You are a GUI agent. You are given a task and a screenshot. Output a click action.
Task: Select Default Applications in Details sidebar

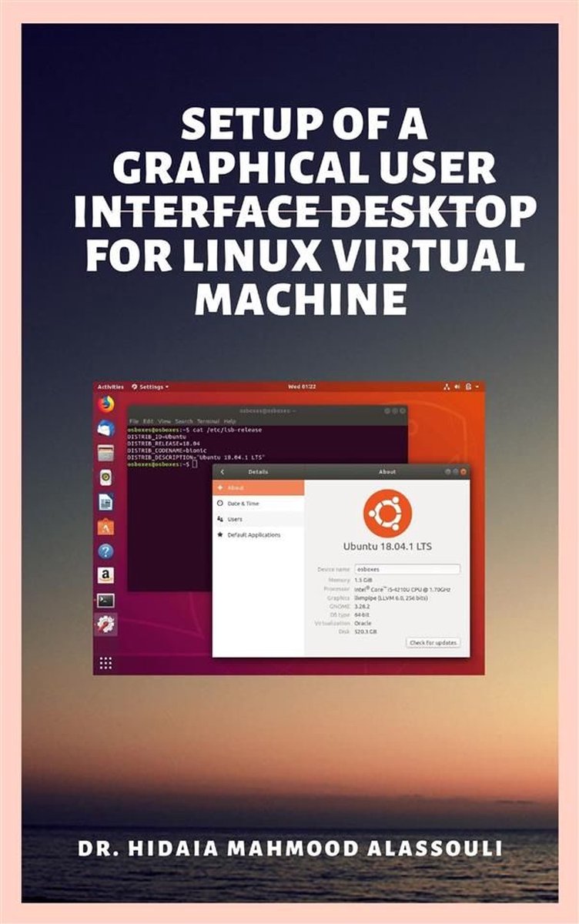(x=258, y=534)
